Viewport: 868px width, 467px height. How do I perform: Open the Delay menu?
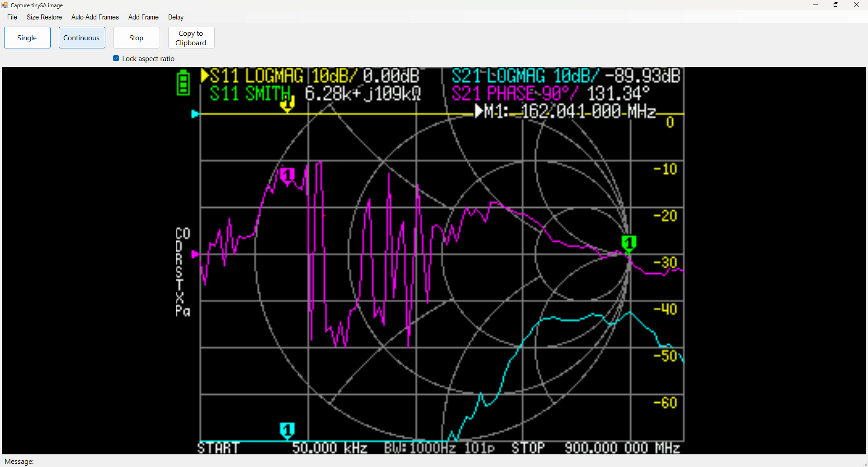click(176, 17)
